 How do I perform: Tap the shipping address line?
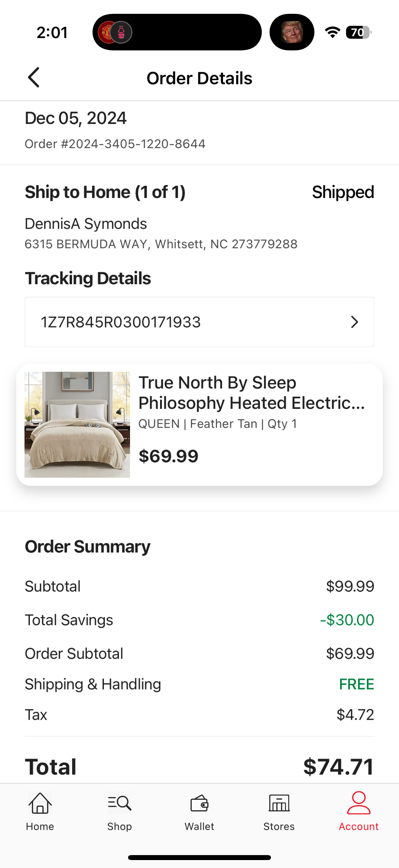tap(161, 244)
